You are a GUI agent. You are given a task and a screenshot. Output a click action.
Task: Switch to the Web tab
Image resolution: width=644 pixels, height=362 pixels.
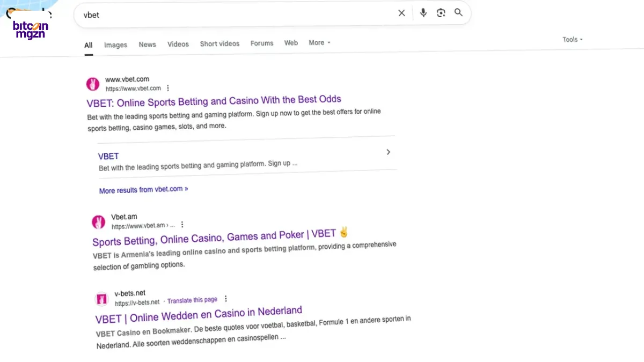(291, 43)
